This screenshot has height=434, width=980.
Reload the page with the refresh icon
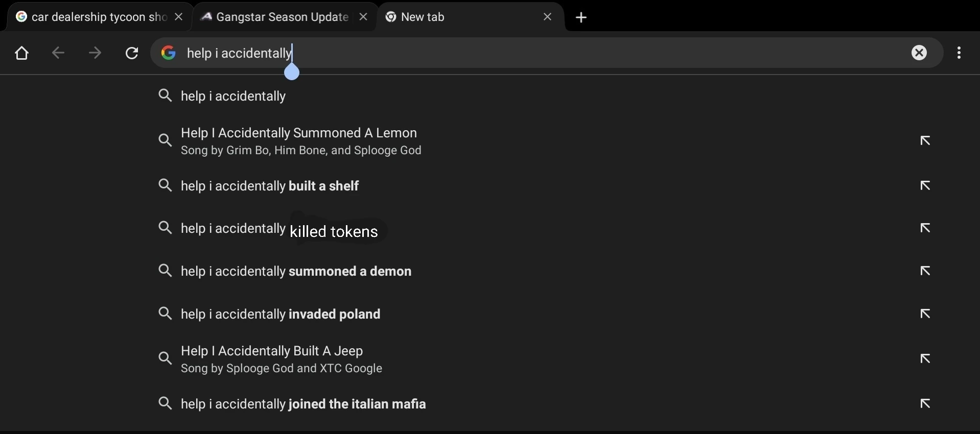(132, 54)
